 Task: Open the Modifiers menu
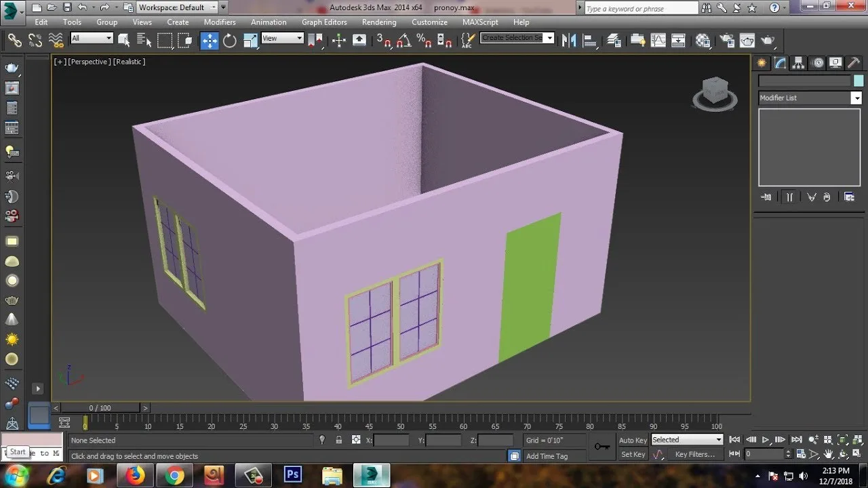(220, 22)
